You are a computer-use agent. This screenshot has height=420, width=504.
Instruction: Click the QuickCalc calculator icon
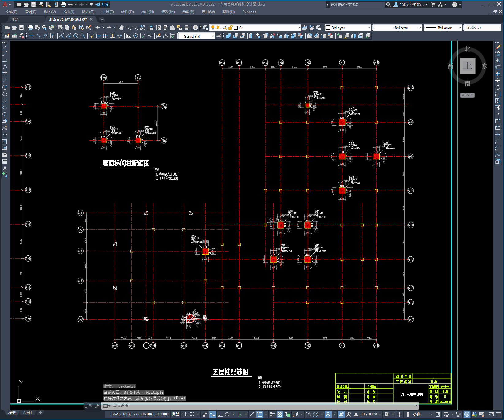(x=187, y=28)
